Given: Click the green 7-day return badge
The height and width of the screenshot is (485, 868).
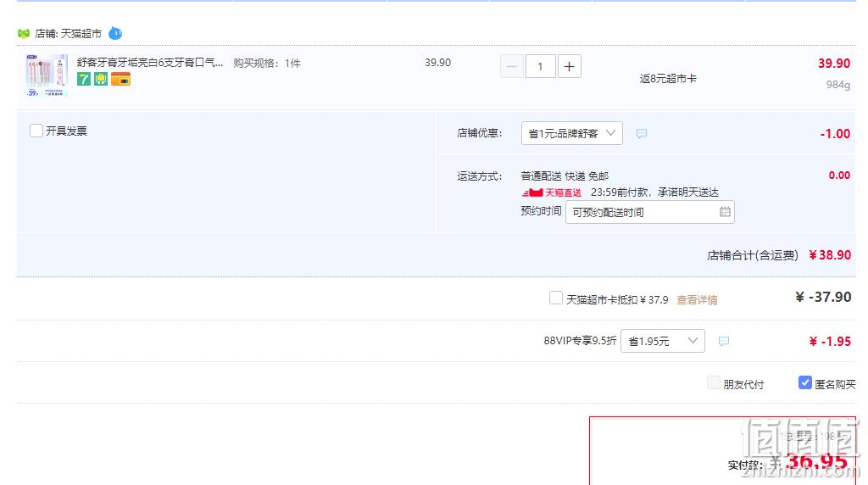Looking at the screenshot, I should click(x=84, y=79).
